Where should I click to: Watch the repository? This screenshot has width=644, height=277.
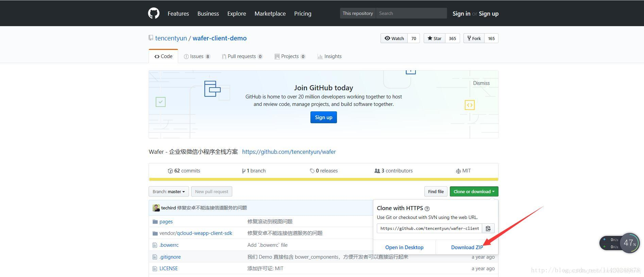pos(394,38)
